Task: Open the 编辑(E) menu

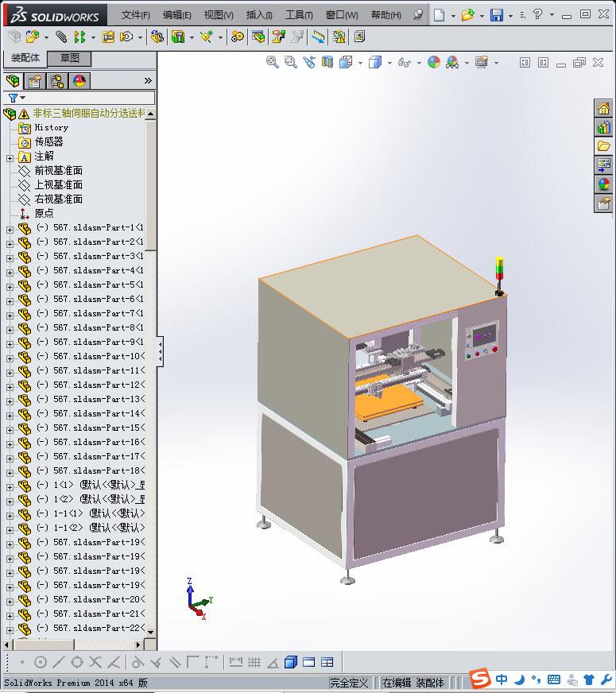Action: click(176, 15)
